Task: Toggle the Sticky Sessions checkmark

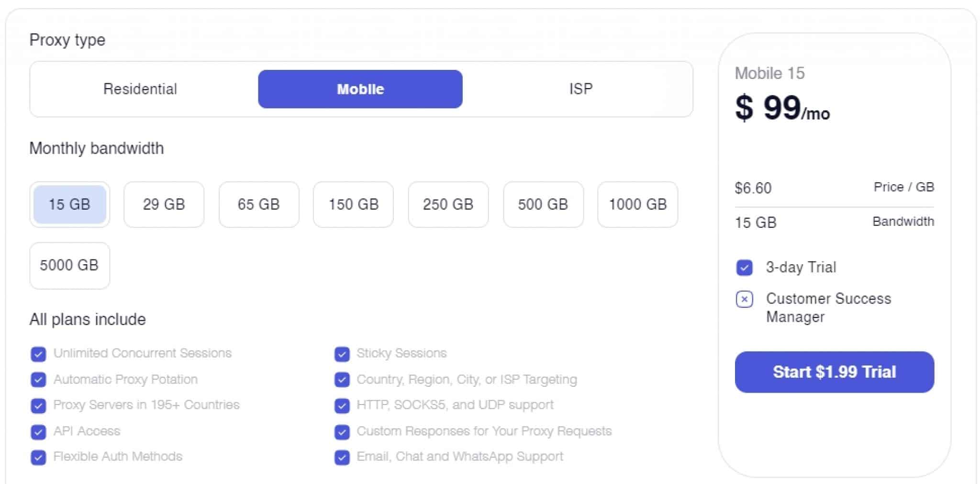Action: (x=342, y=354)
